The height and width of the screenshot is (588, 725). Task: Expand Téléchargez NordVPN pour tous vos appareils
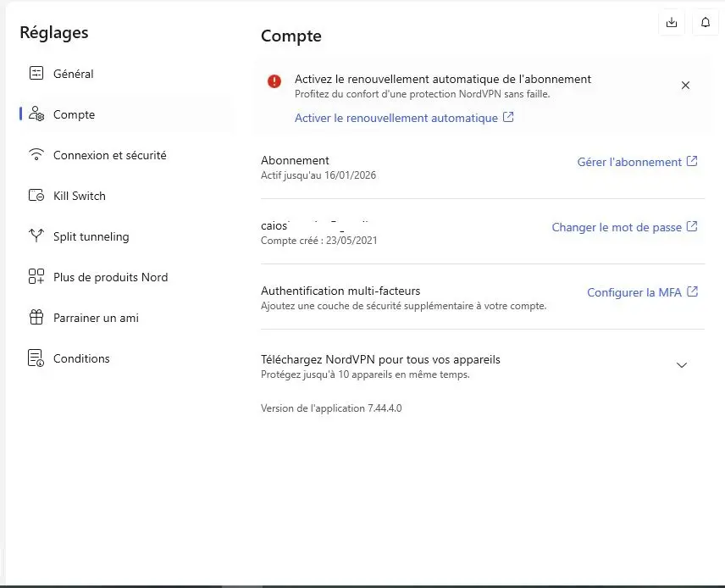tap(681, 365)
